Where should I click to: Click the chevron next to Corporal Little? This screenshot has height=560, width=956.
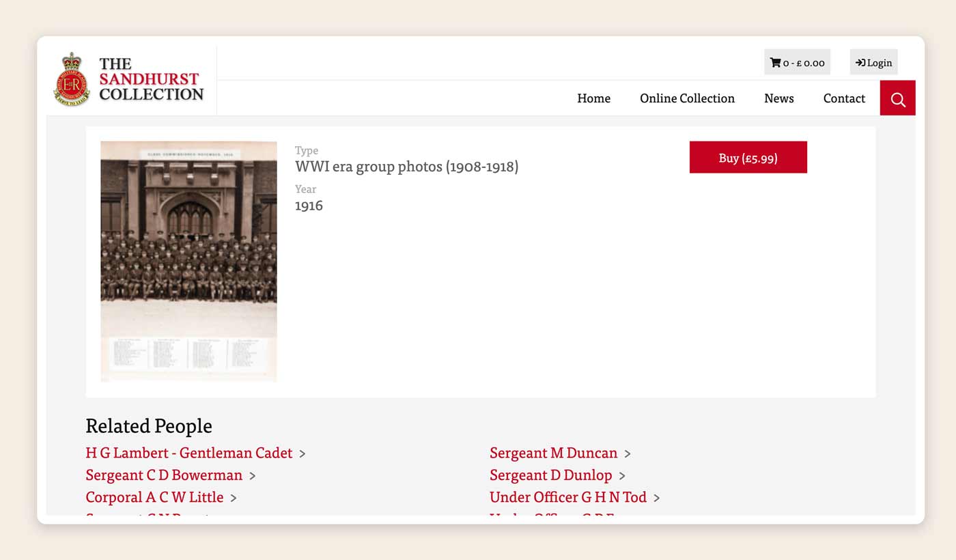(234, 498)
